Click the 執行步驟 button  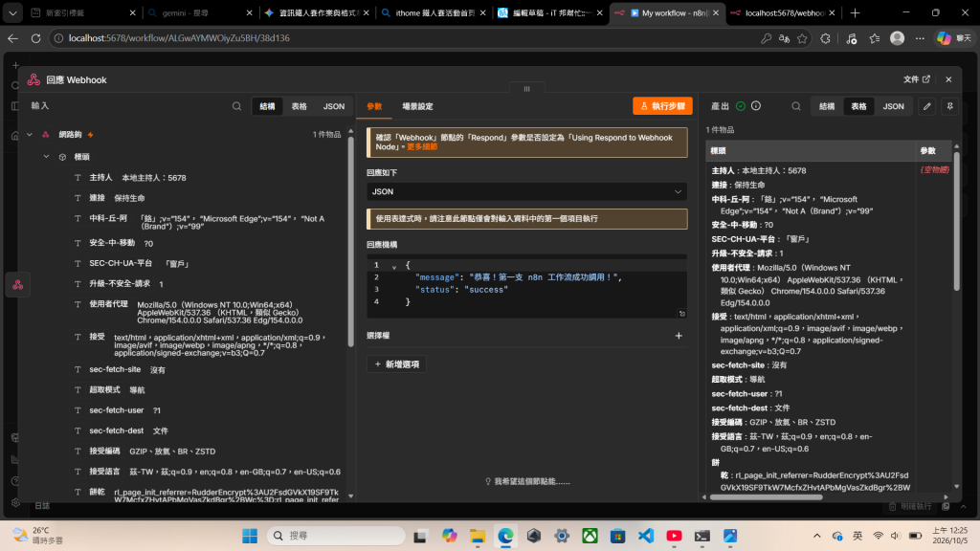tap(662, 106)
